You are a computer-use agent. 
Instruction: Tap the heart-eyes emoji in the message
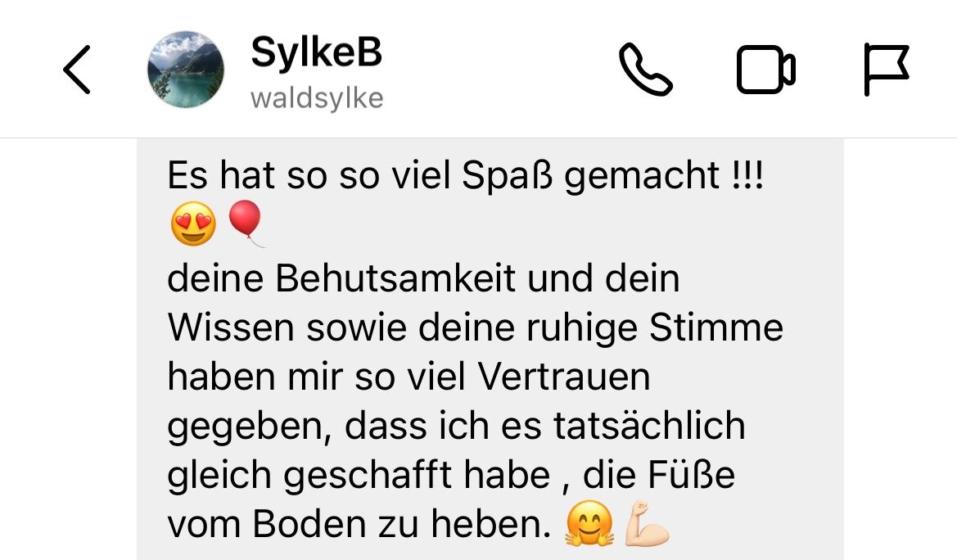[193, 224]
